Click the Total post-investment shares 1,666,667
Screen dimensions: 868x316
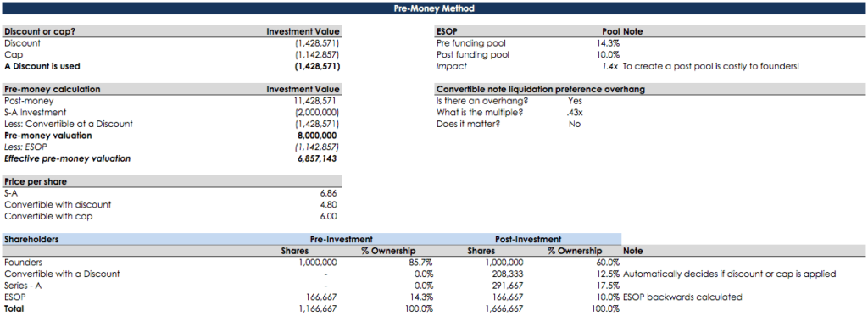(504, 309)
